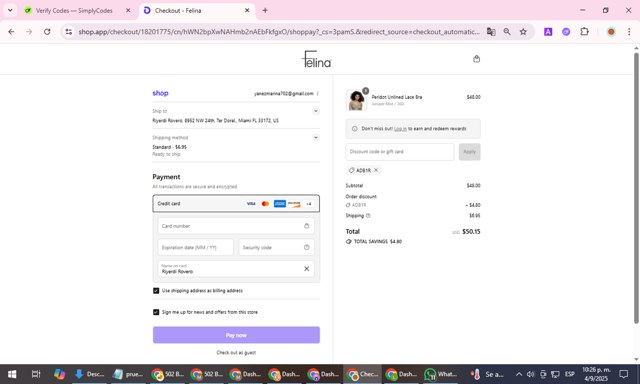Open the Translate this page icon
The width and height of the screenshot is (640, 384).
[x=491, y=31]
